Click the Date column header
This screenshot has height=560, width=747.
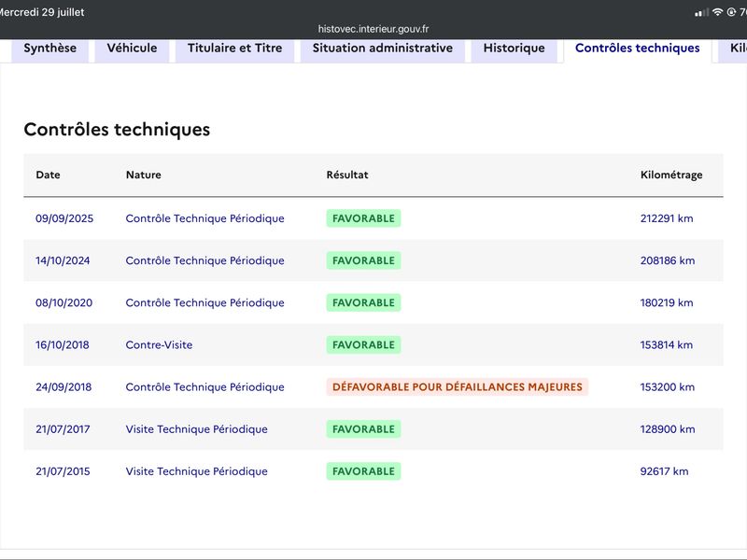(49, 175)
